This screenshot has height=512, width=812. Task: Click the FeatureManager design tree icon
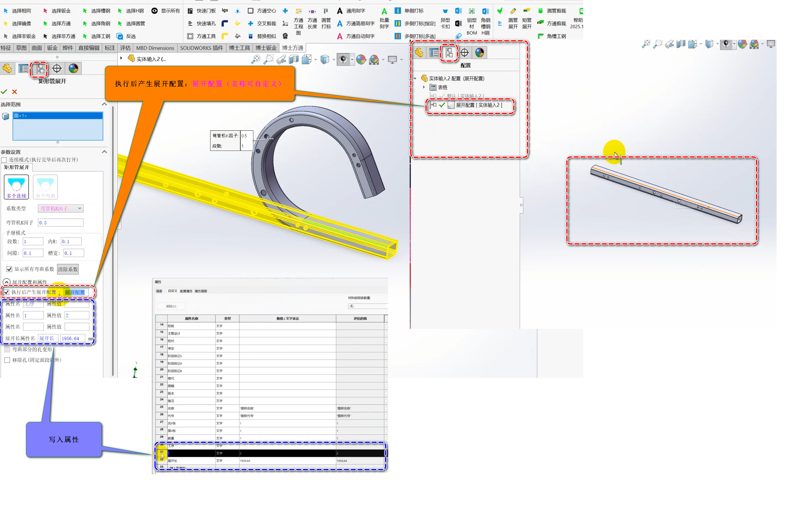7,69
